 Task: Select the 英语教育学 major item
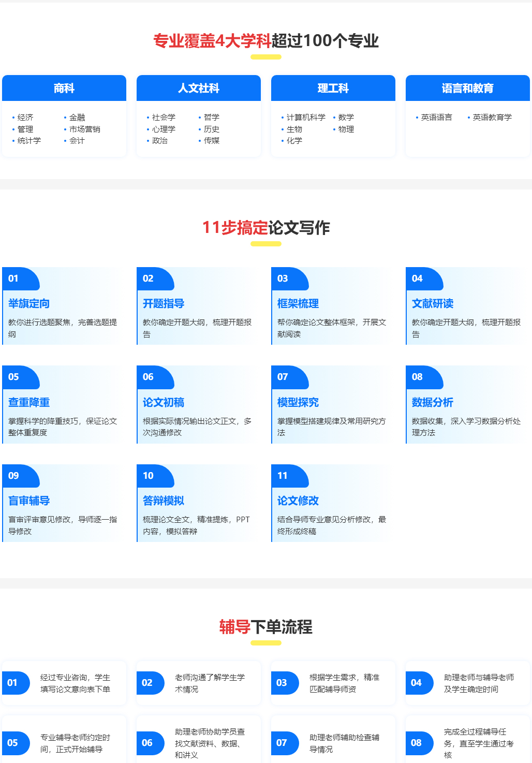(x=492, y=118)
